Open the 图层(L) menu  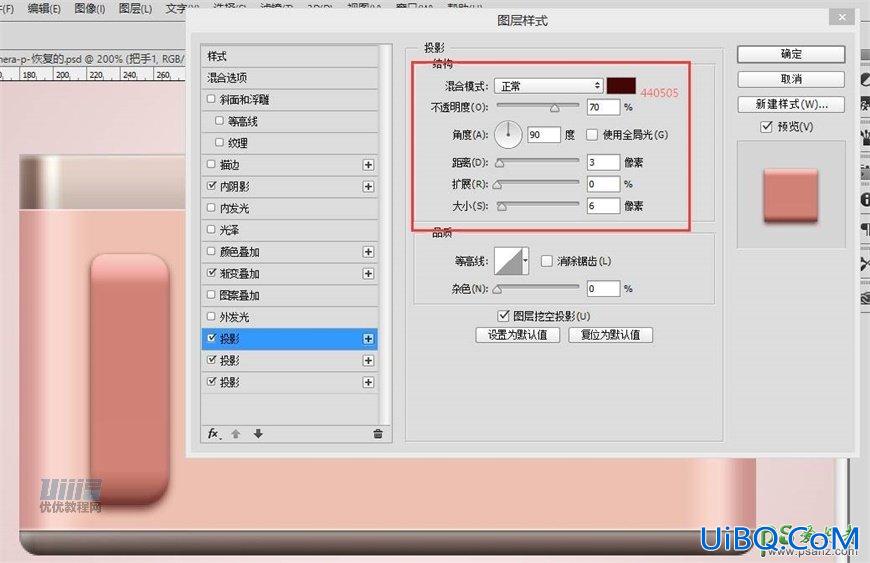[135, 8]
